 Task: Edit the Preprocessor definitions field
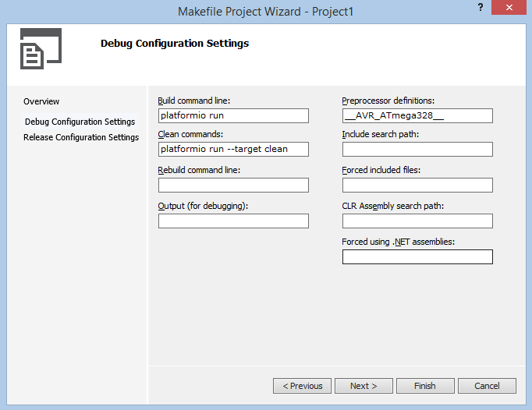[x=417, y=115]
